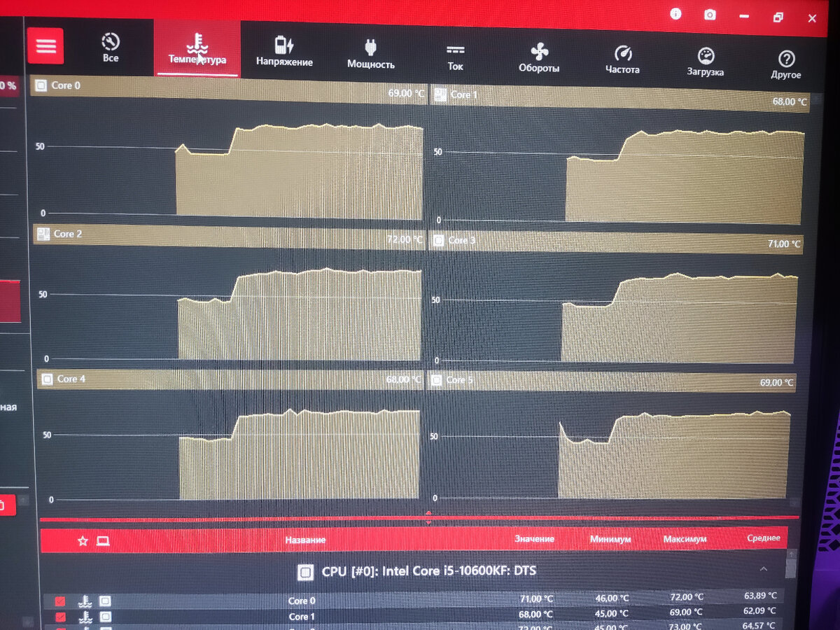The image size is (840, 630).
Task: Switch to the Все sensors tab
Action: 111,48
